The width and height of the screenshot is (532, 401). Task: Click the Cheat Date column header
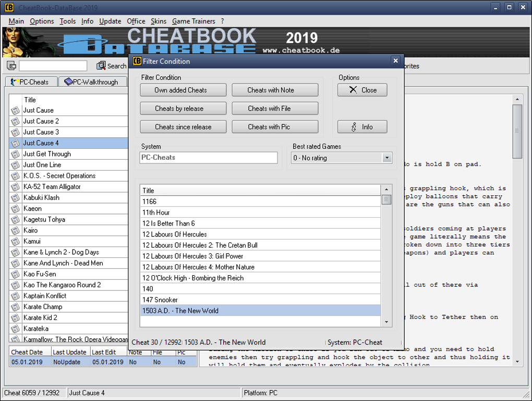tap(30, 352)
